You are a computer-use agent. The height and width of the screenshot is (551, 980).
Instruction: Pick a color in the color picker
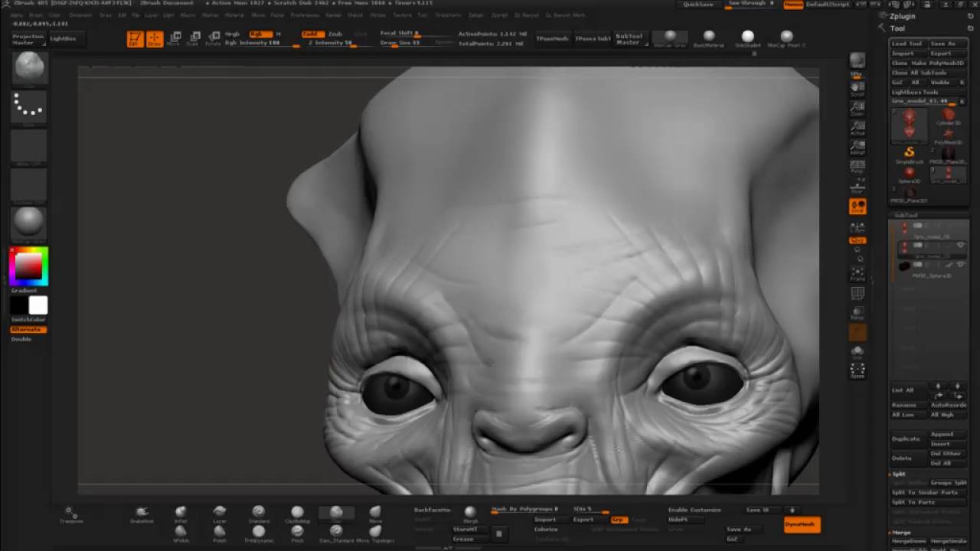(29, 266)
